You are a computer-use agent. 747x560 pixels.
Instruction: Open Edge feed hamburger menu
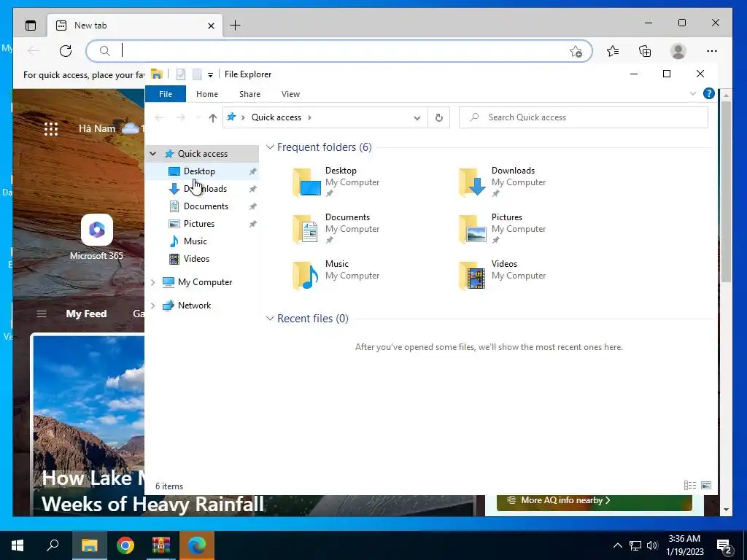pos(42,314)
